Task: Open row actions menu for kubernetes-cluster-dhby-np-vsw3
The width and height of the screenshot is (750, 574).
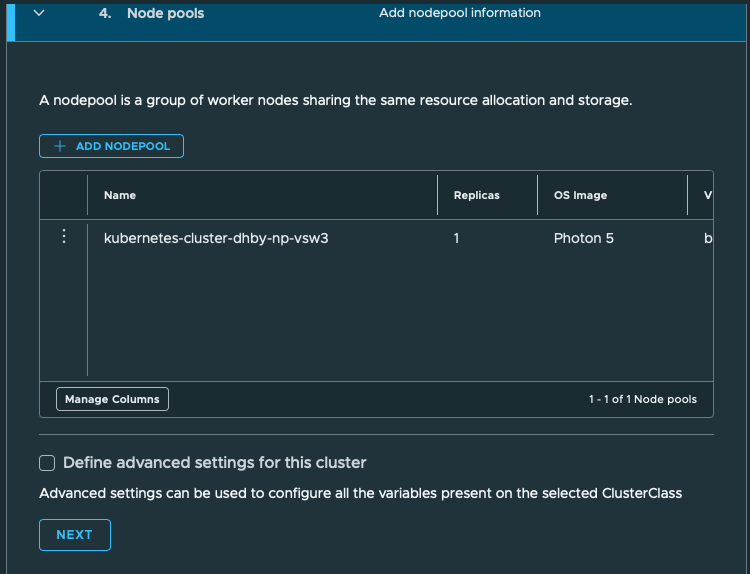Action: click(64, 236)
